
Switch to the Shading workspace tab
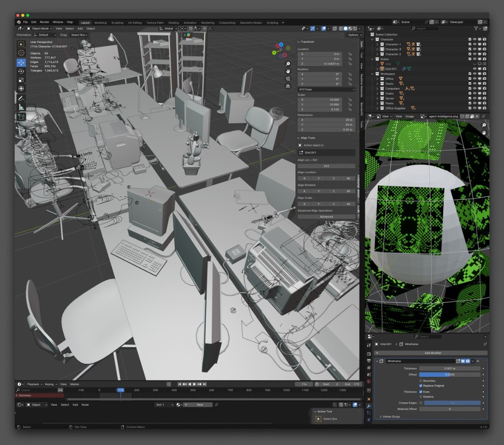tap(174, 23)
